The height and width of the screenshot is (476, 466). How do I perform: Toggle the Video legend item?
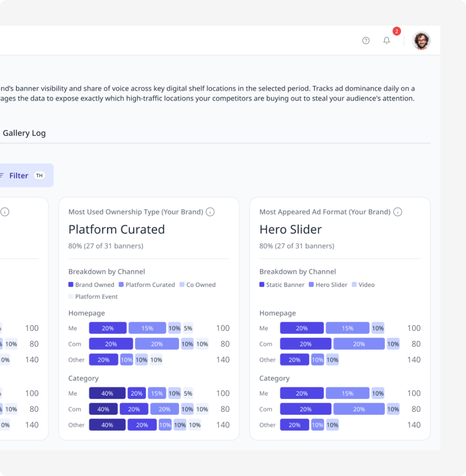363,285
